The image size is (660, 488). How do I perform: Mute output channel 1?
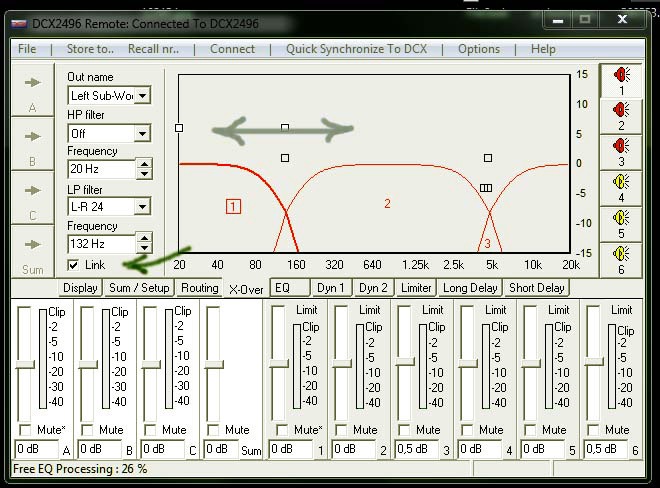click(x=282, y=430)
